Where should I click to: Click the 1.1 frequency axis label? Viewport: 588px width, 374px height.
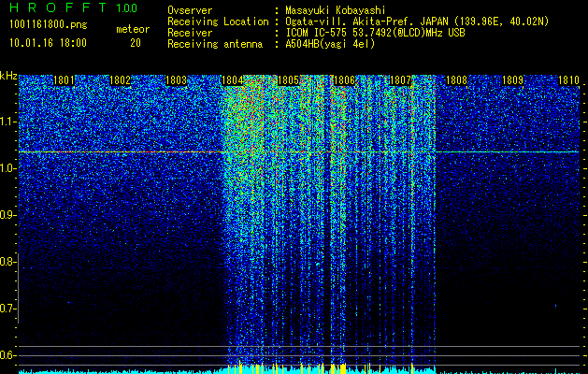(x=8, y=122)
